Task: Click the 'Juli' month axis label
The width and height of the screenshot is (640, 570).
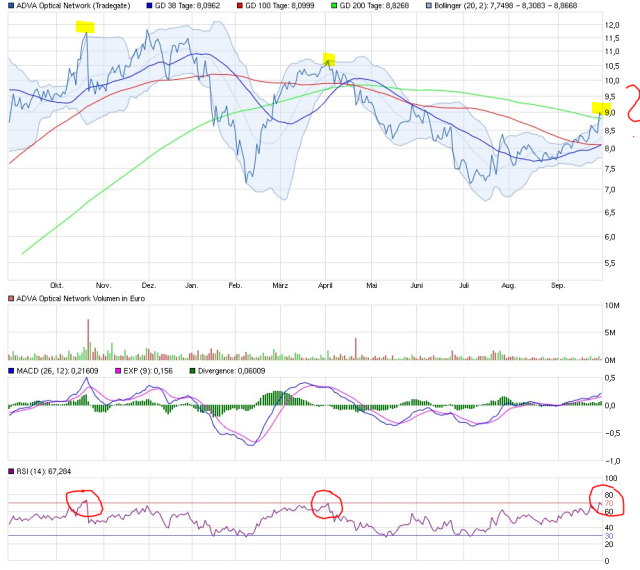Action: 464,285
